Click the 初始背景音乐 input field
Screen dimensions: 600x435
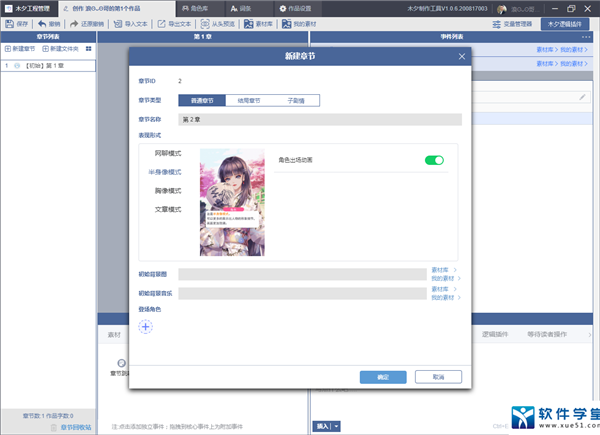click(x=302, y=293)
